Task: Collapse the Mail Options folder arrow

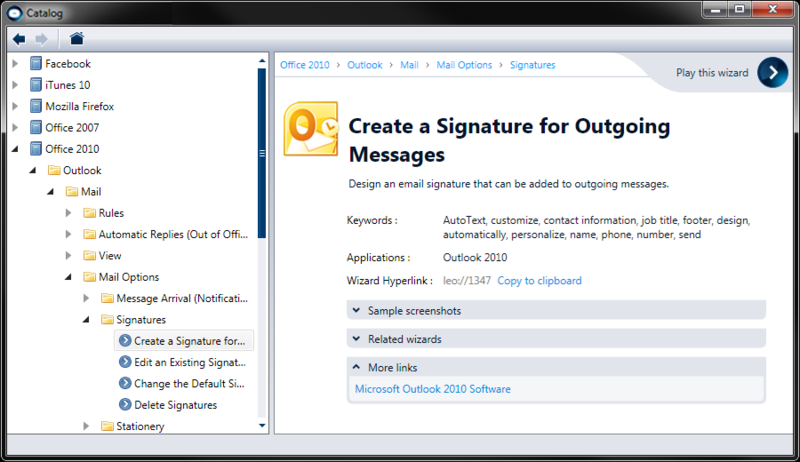Action: click(68, 277)
